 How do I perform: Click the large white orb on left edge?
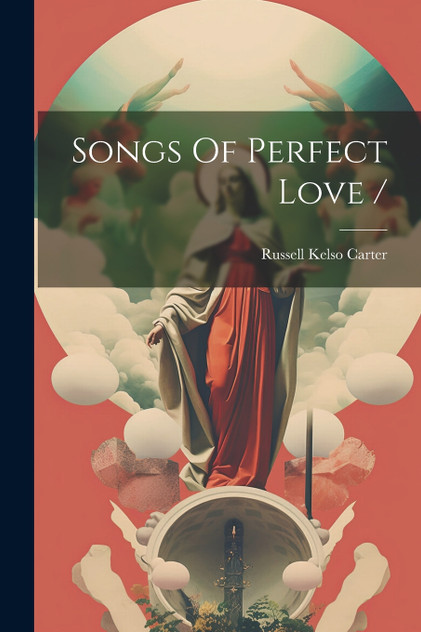85,380
